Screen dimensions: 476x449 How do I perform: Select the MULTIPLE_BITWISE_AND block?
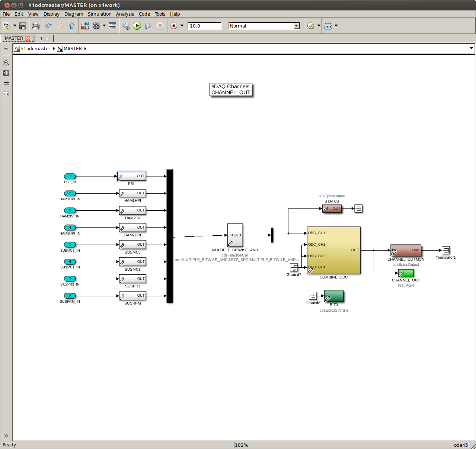point(235,235)
